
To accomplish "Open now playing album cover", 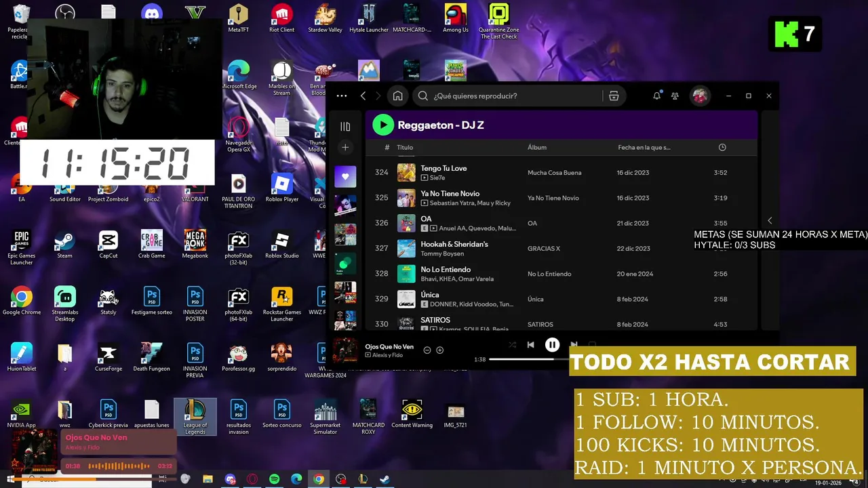I will point(345,350).
